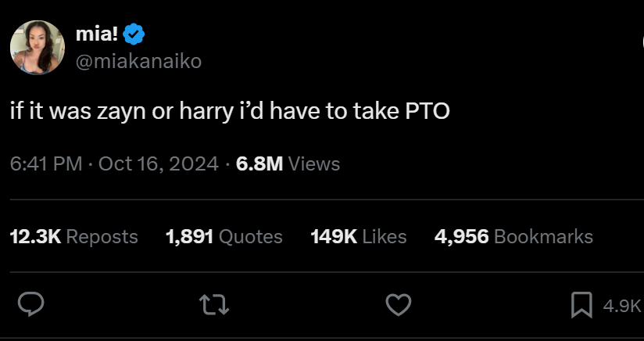
Task: Click the word PTO in the tweet
Action: (428, 111)
